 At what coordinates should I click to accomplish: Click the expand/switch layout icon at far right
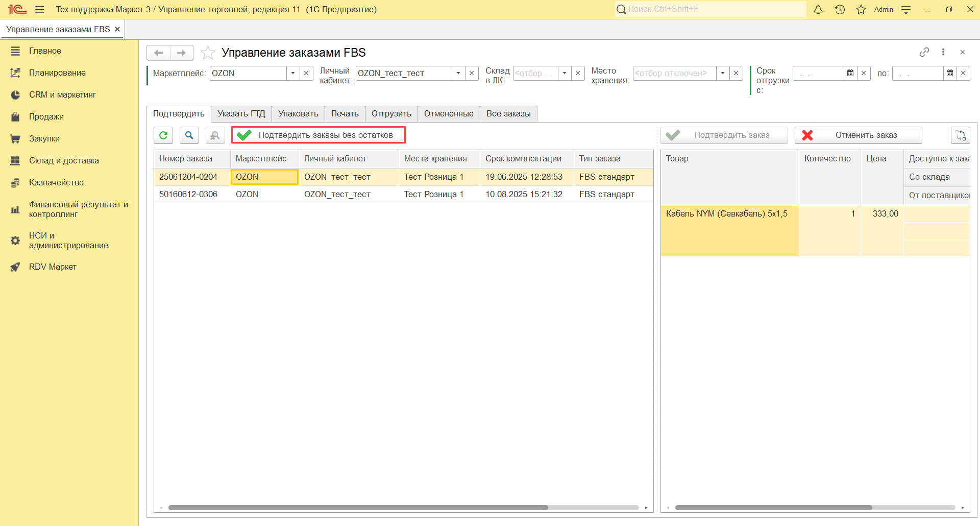(x=961, y=135)
